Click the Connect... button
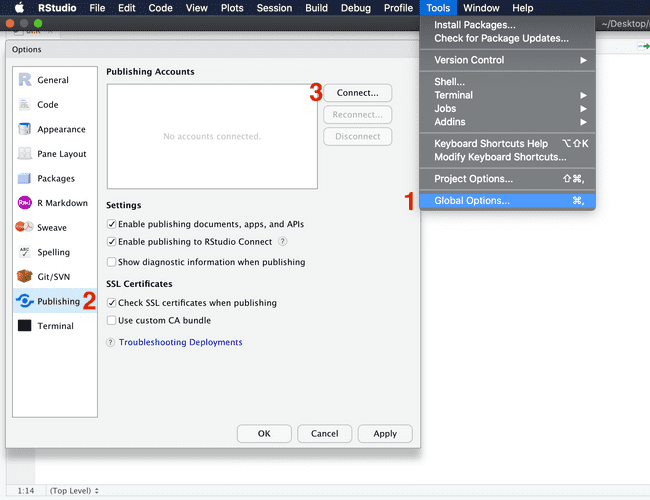Viewport: 650px width, 500px height. 357,93
